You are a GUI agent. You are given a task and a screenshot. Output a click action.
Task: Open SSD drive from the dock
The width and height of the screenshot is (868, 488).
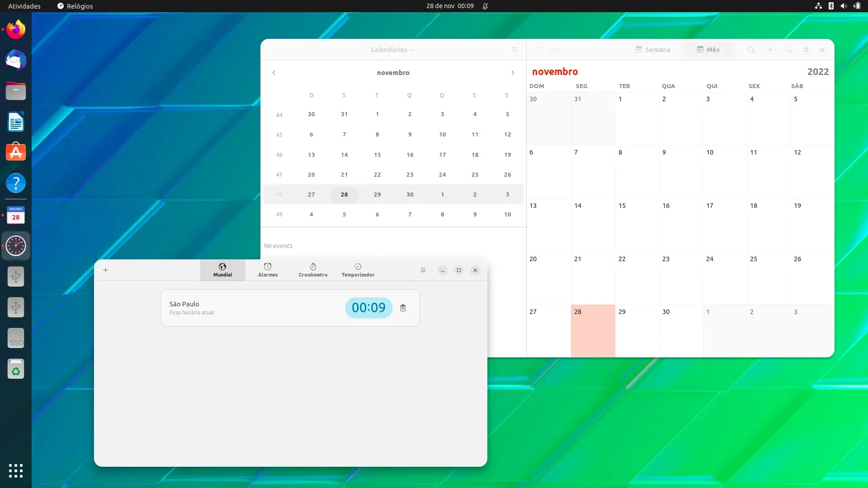click(x=16, y=338)
